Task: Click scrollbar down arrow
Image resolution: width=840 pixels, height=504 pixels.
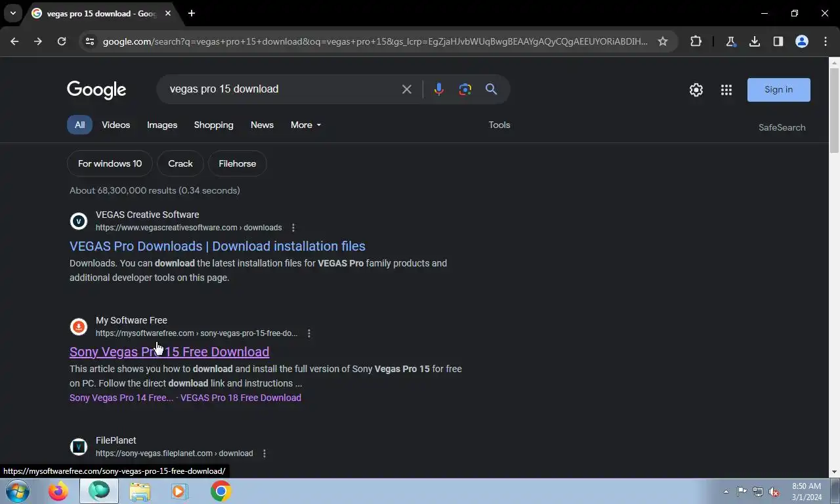Action: tap(834, 472)
